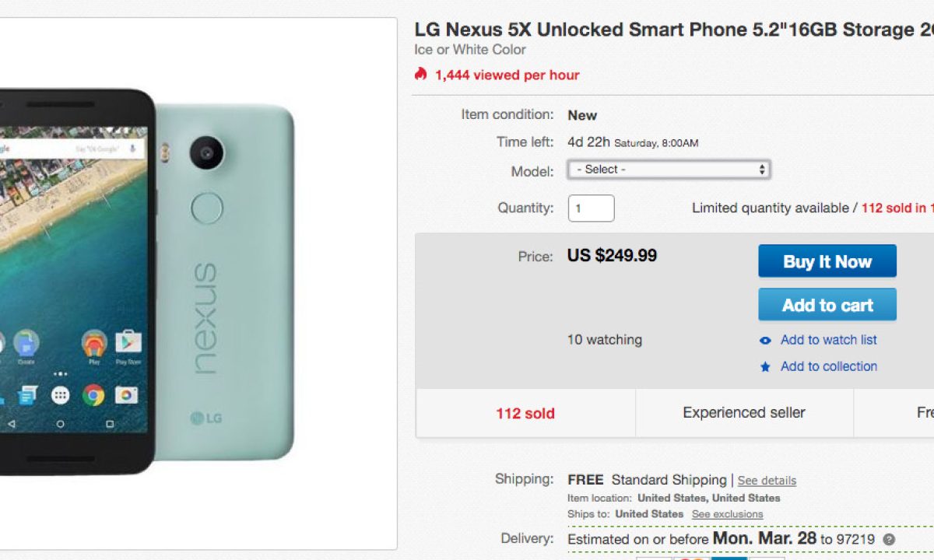Viewport: 934px width, 560px height.
Task: Click the Play Store icon on phone screen
Action: point(128,342)
